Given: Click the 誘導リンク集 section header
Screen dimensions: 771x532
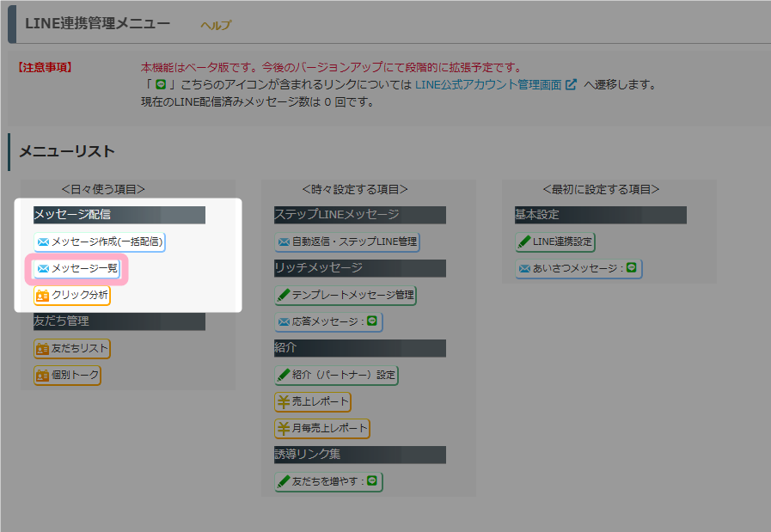Looking at the screenshot, I should 360,455.
